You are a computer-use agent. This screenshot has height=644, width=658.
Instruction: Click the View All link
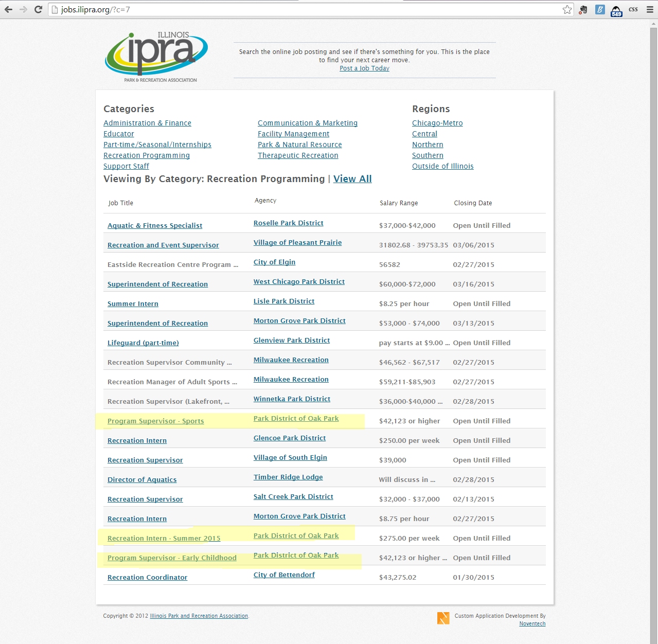[x=352, y=178]
